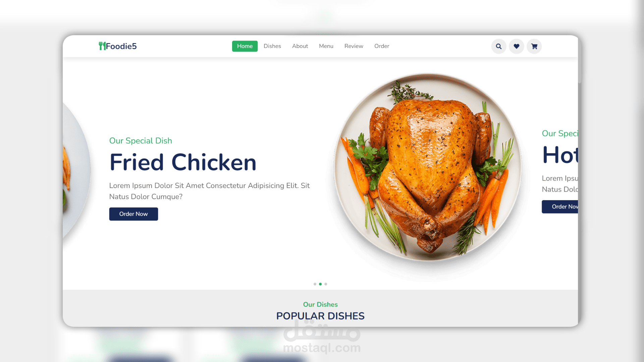
Task: Toggle the Home navigation active state
Action: coord(245,46)
